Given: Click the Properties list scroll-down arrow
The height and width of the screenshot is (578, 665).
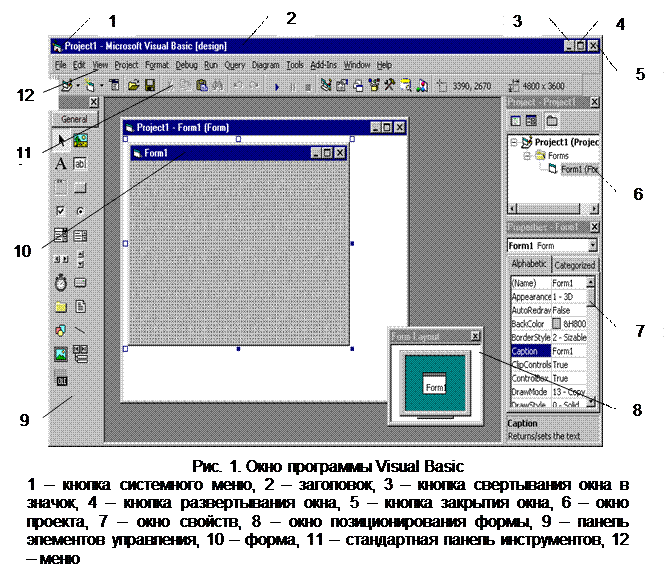Looking at the screenshot, I should coord(591,402).
